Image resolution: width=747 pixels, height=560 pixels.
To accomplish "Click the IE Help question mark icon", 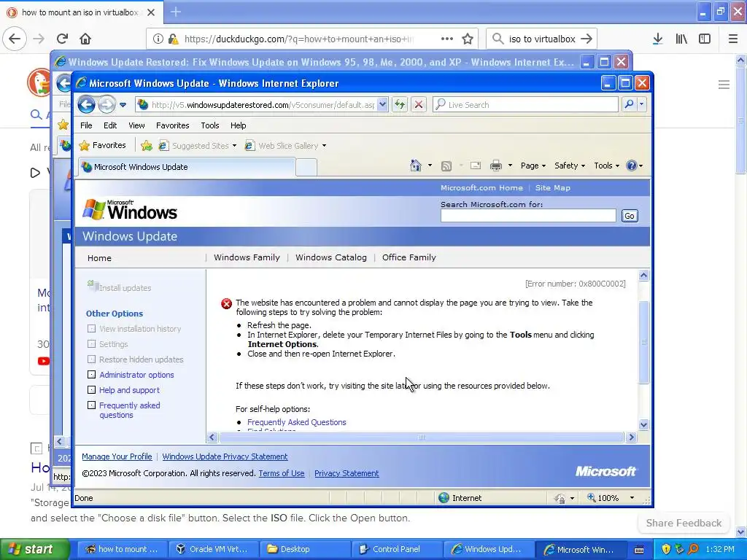I will 632,166.
